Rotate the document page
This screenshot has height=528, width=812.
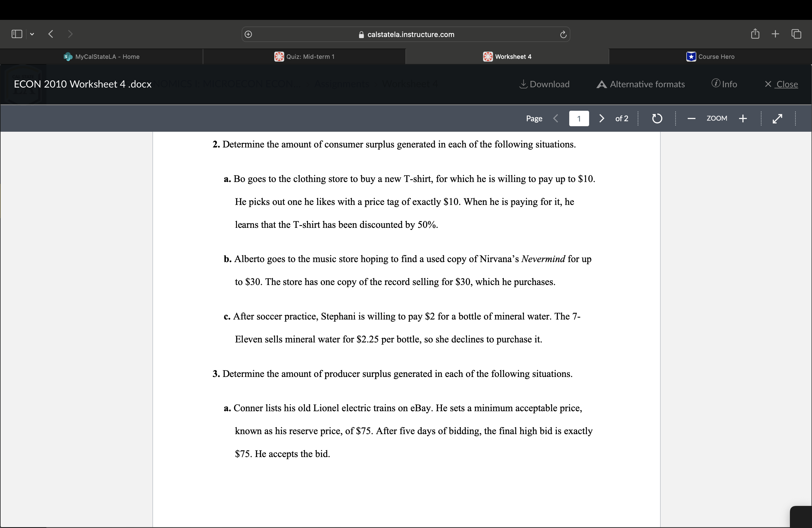pos(657,118)
